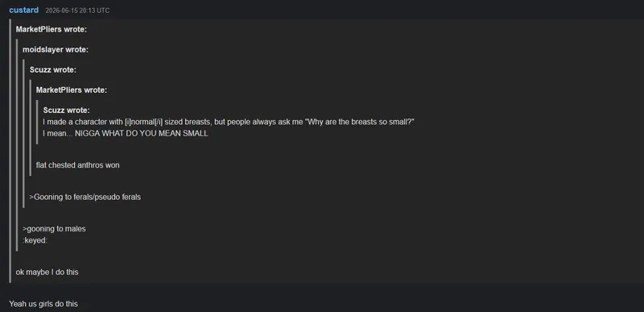Click the outermost quote's left border bar
The height and width of the screenshot is (312, 644).
[10, 151]
